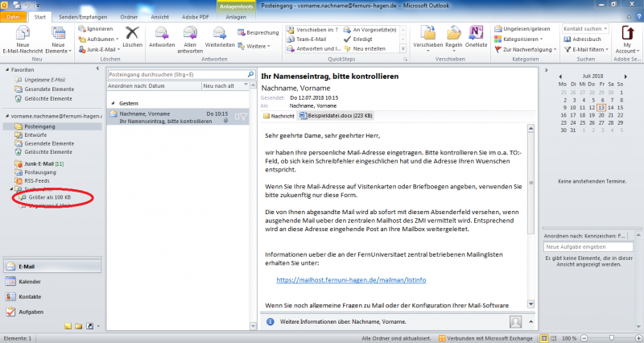Open the mailhost.fernuni-hagen.de listinfo link
This screenshot has height=343, width=644.
coord(351,279)
